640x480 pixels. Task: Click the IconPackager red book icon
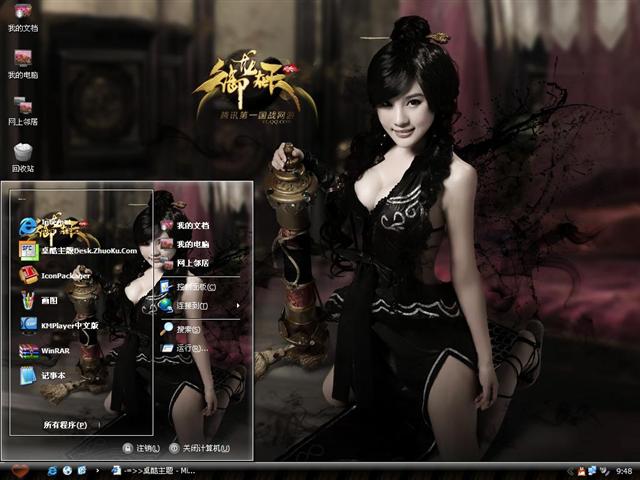tap(28, 275)
